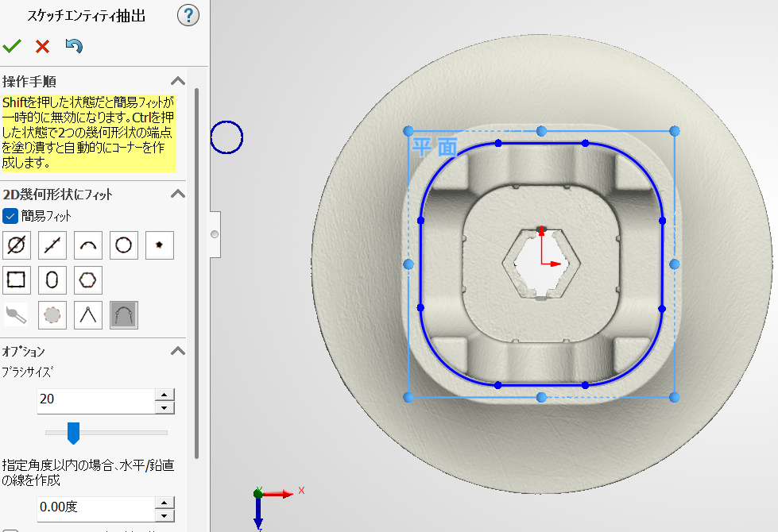Choose the circle fit tool
Viewport: 778px width, 532px height.
[123, 246]
